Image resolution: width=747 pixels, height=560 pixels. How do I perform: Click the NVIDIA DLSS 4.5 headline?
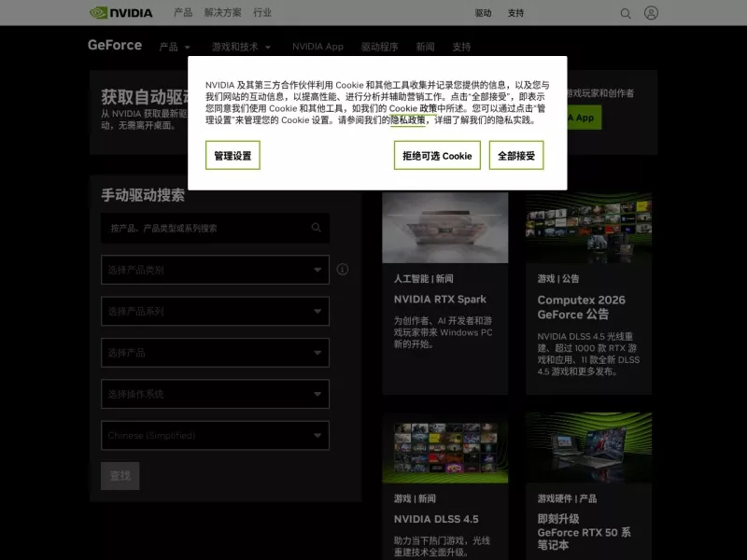(436, 519)
